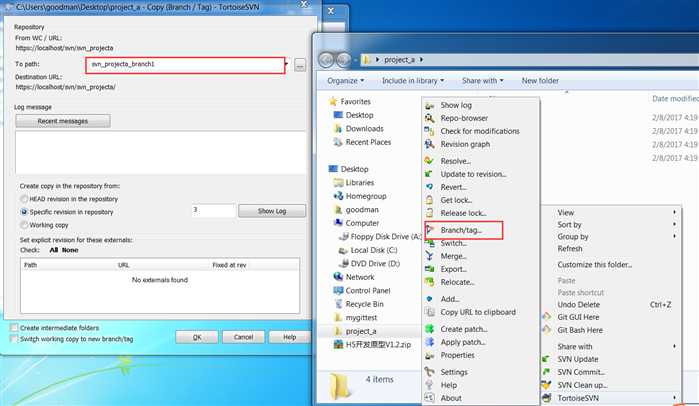The width and height of the screenshot is (699, 406).
Task: Click the Create patch icon
Action: pyautogui.click(x=430, y=329)
